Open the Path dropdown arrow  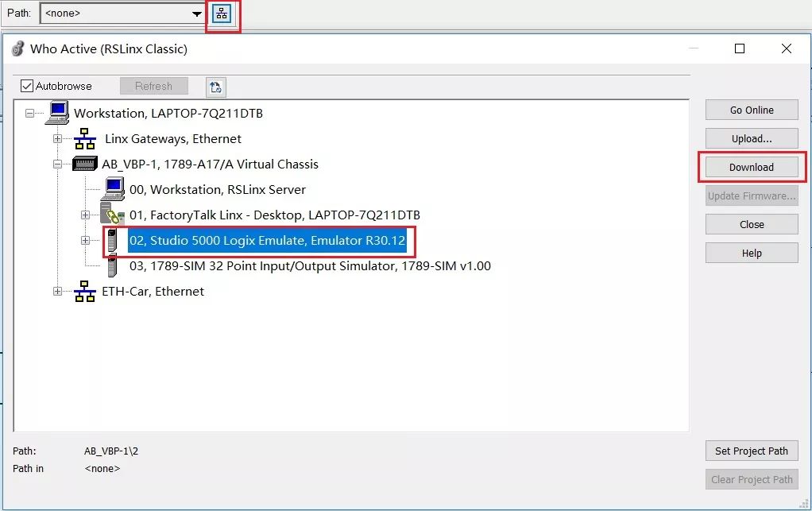(x=197, y=14)
